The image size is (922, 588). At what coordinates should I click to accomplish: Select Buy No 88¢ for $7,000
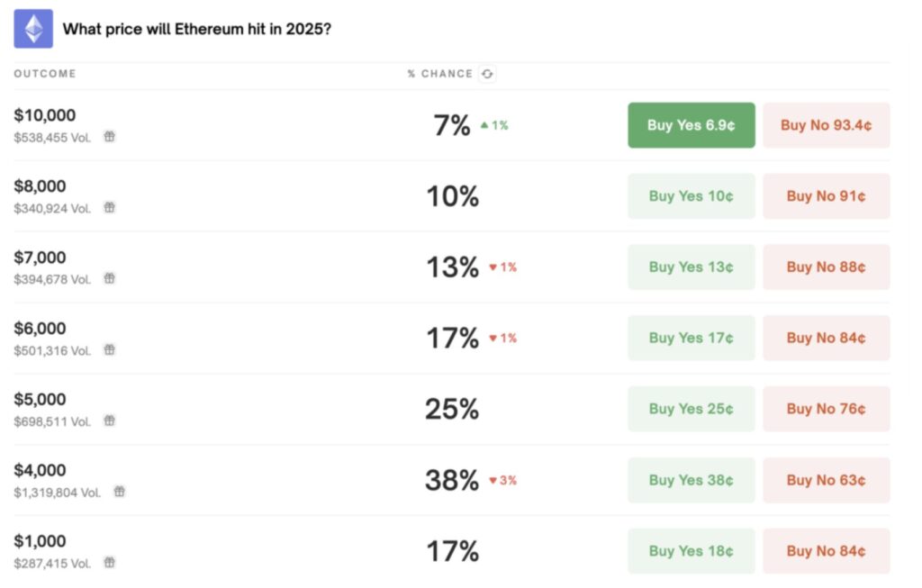[x=826, y=267]
